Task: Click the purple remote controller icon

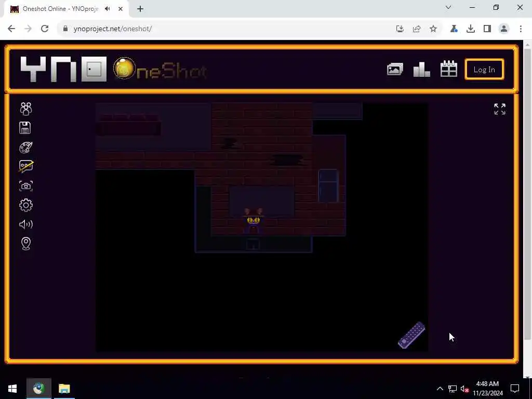Action: (x=411, y=335)
